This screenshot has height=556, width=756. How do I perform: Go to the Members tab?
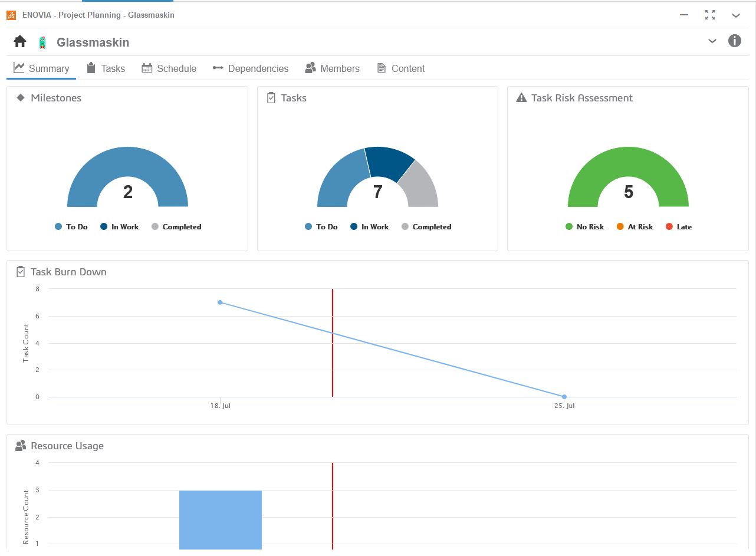pos(332,68)
